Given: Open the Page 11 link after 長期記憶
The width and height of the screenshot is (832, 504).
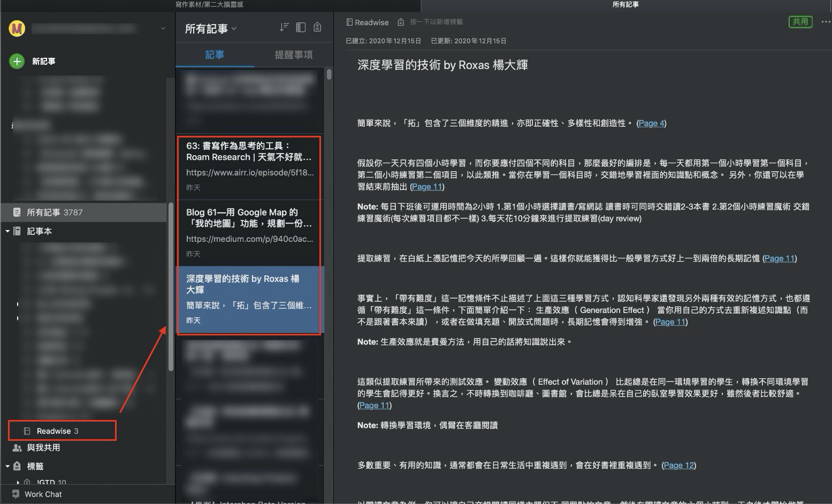Looking at the screenshot, I should (780, 258).
